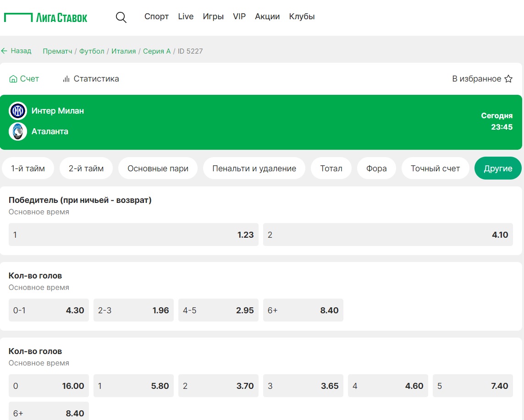Open the Live section
Image resolution: width=524 pixels, height=420 pixels.
pyautogui.click(x=186, y=16)
